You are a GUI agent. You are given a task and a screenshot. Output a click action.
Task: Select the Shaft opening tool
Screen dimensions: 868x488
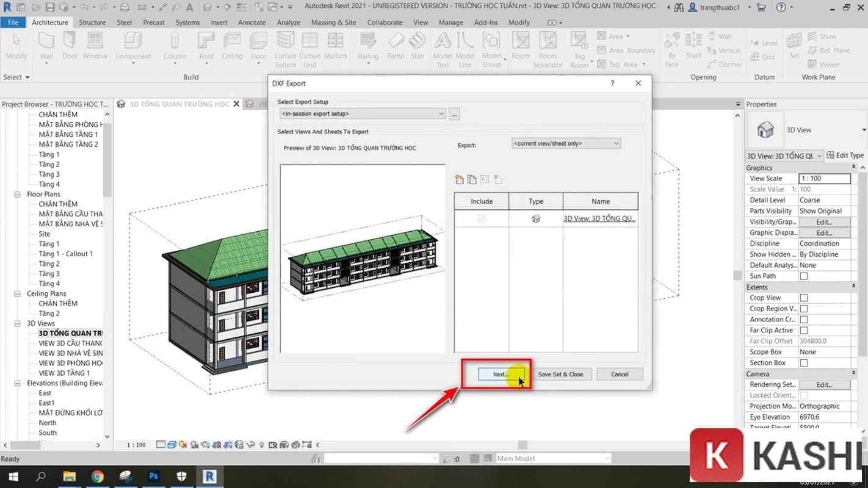[x=694, y=46]
